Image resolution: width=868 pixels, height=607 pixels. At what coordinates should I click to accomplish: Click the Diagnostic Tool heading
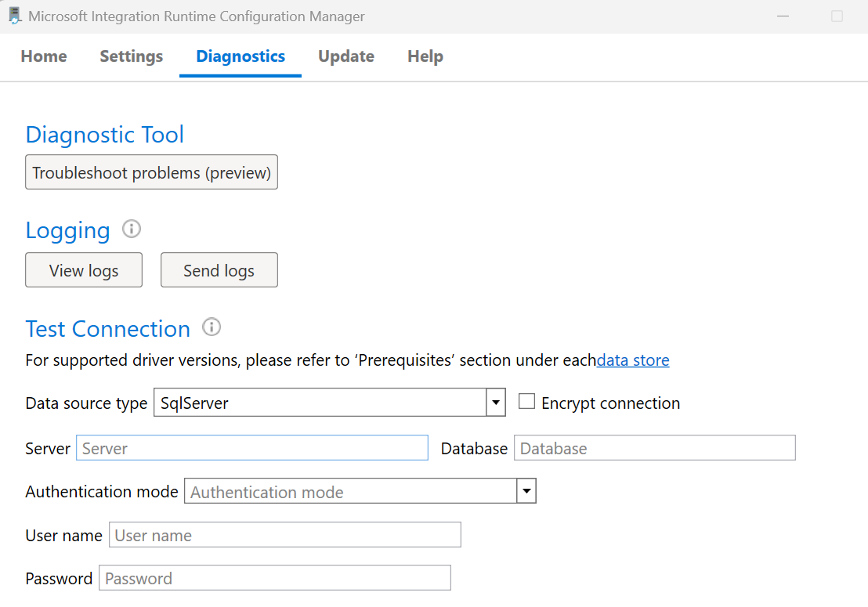click(x=105, y=135)
